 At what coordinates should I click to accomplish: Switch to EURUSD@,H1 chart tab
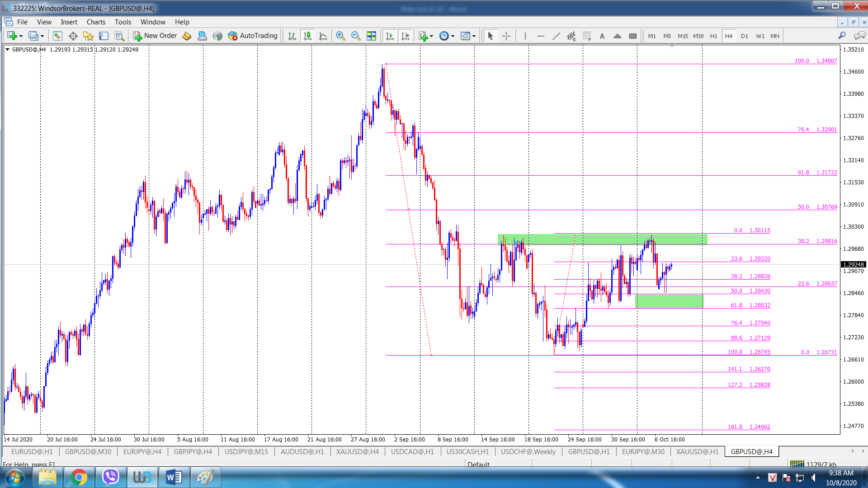[32, 451]
